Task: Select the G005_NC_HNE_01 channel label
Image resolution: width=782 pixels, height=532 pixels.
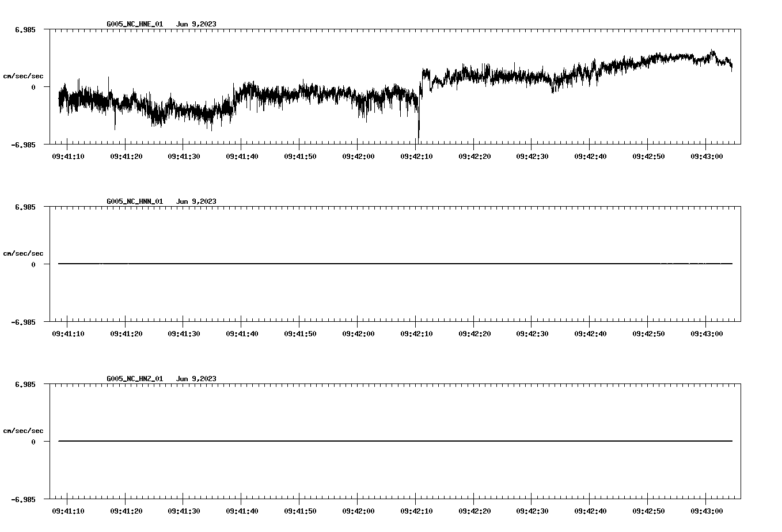Action: click(134, 25)
